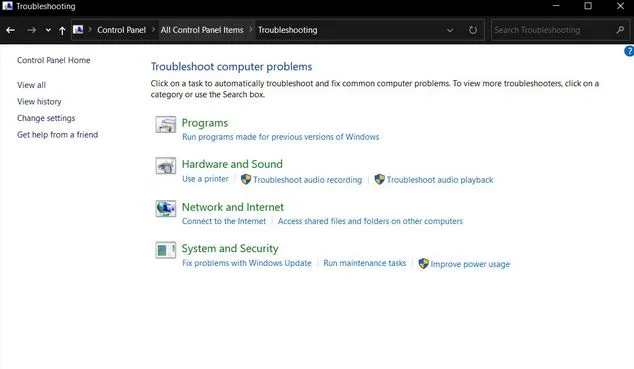Select the Troubleshooting breadcrumb
634x369 pixels.
click(287, 30)
